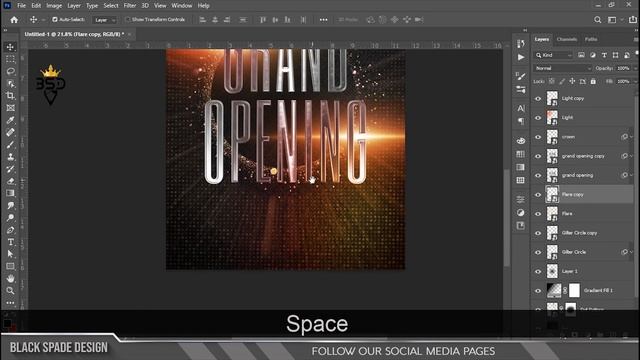The image size is (640, 360).
Task: Open the File menu
Action: (x=21, y=6)
